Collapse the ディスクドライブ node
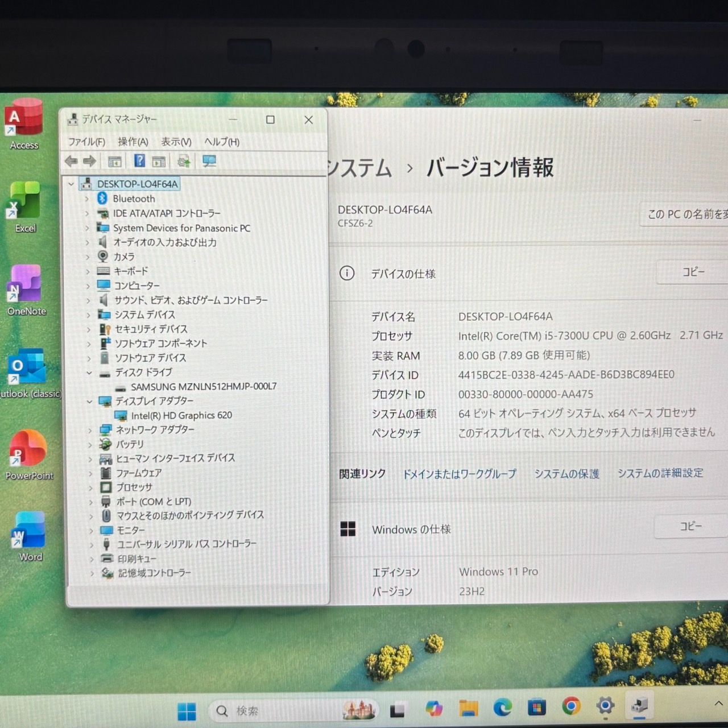This screenshot has width=728, height=728. pos(90,372)
